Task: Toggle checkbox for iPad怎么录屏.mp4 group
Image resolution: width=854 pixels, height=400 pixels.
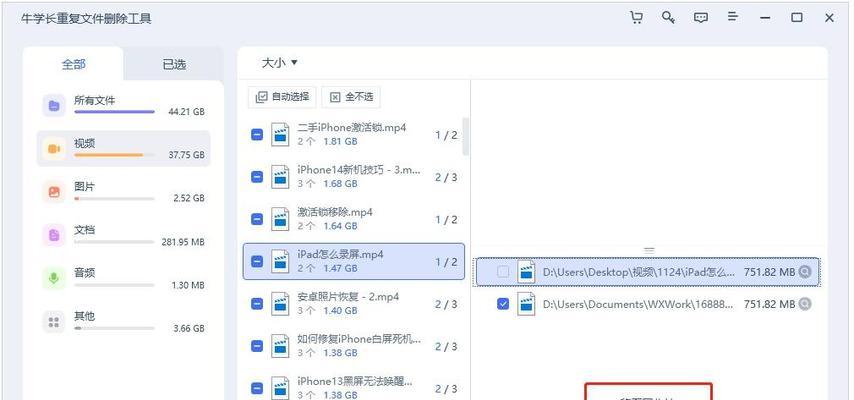Action: (x=257, y=262)
